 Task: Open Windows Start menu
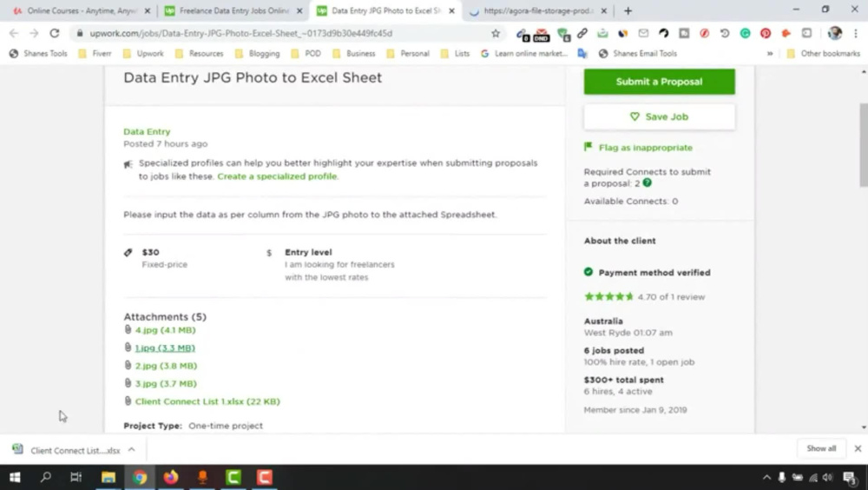[15, 477]
